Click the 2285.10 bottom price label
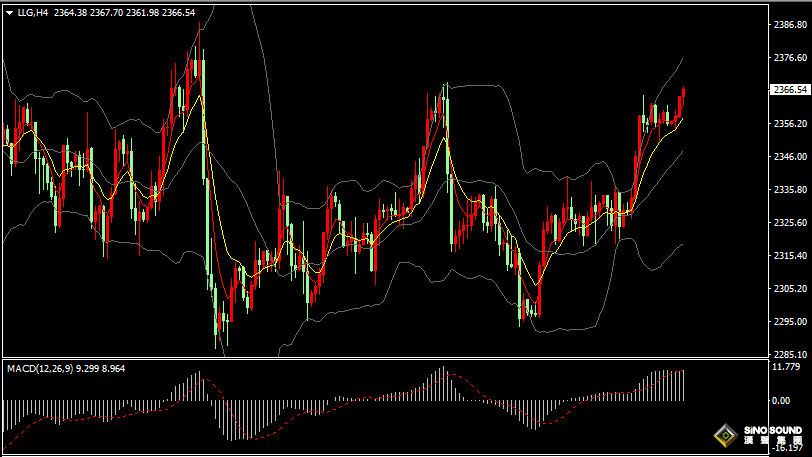Viewport: 812px width, 457px height. (790, 354)
